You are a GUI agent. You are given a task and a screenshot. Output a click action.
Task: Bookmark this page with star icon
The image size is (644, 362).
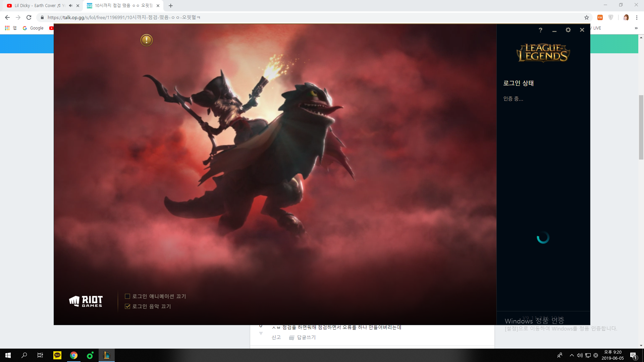click(x=587, y=17)
